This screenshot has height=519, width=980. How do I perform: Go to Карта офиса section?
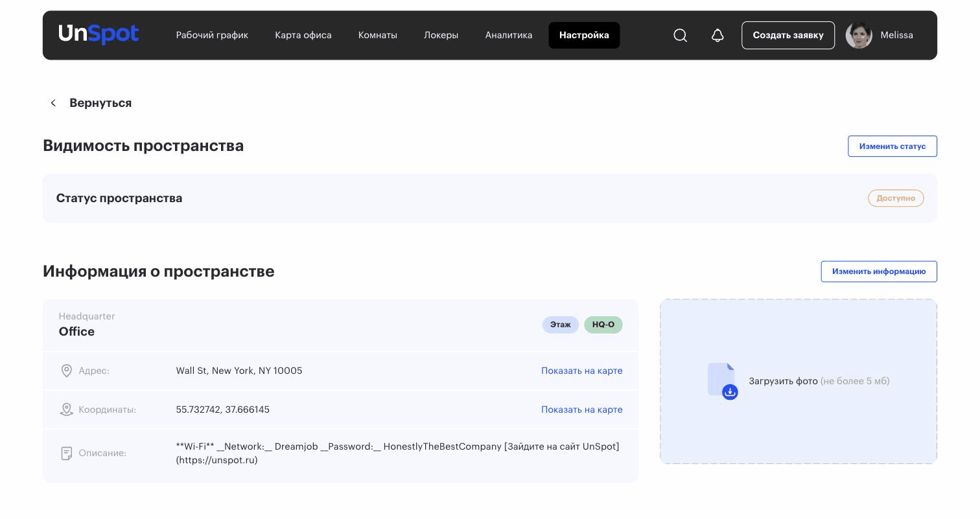[303, 35]
